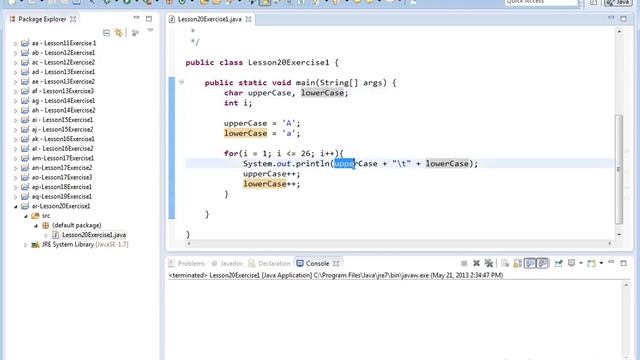Screen dimensions: 640x360
Task: Remove the launch from Console
Action: point(476,264)
